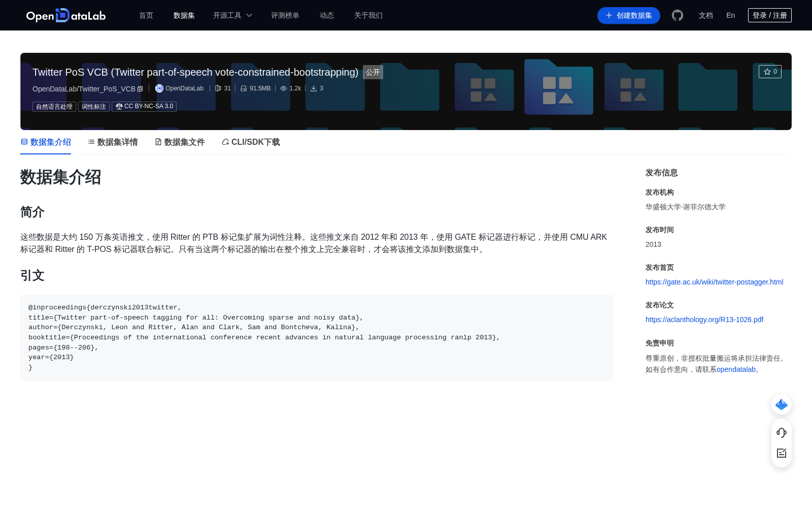The height and width of the screenshot is (508, 812).
Task: Click the OpenDataLab publisher avatar icon
Action: [159, 88]
